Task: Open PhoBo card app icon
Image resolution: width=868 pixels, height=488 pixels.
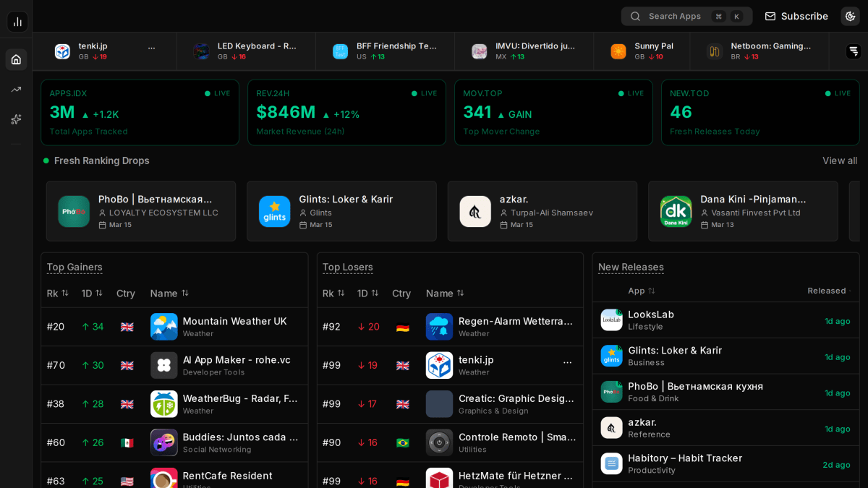Action: (x=74, y=211)
